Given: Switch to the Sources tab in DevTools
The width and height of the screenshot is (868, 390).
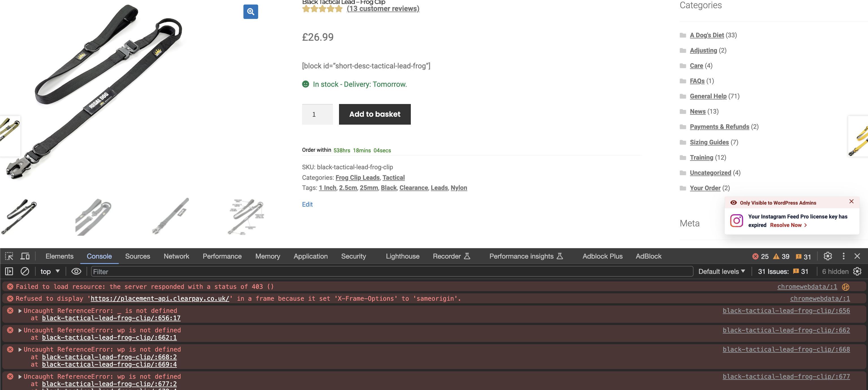Looking at the screenshot, I should pyautogui.click(x=137, y=255).
